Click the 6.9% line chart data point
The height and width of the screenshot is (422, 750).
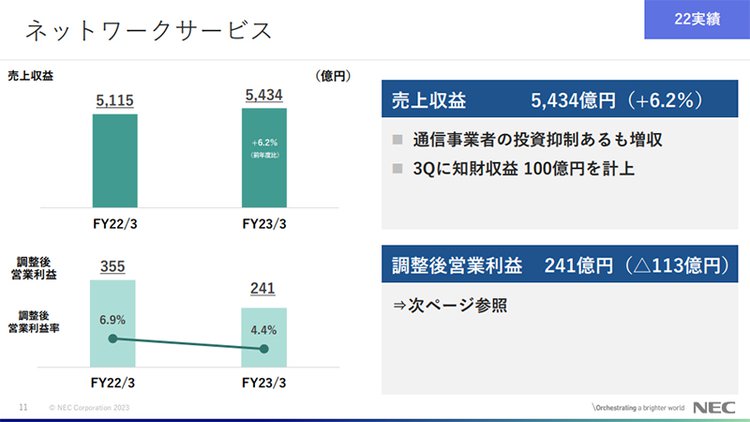[x=112, y=338]
